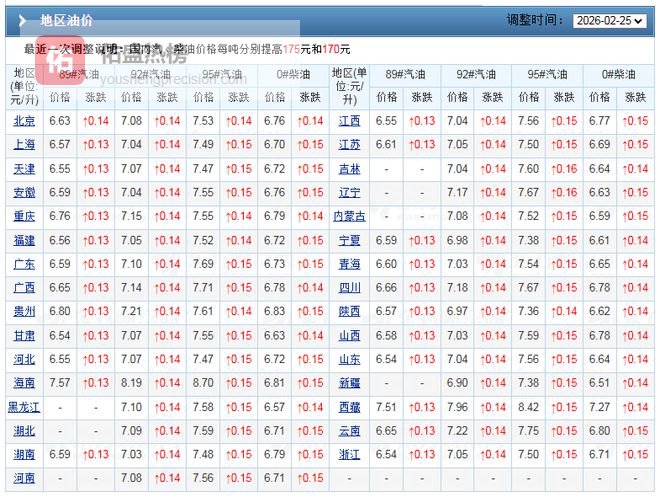Open the 调整时间 date dropdown
The image size is (660, 497).
(x=610, y=20)
